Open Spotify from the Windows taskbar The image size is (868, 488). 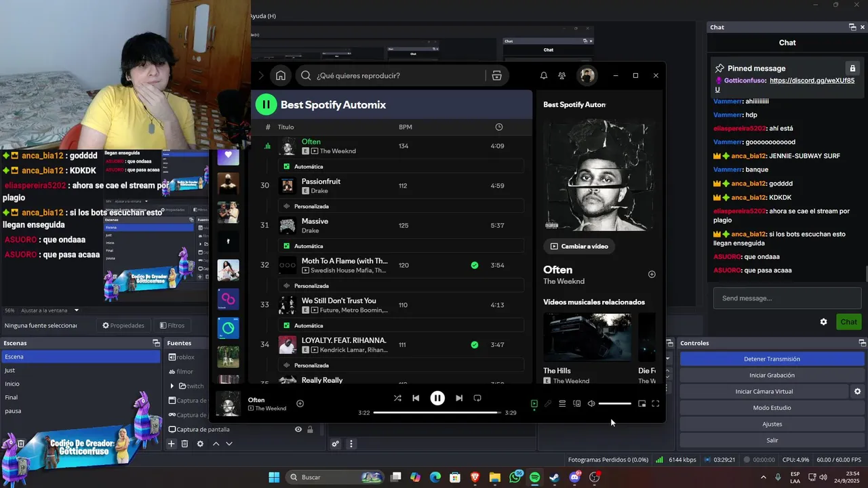coord(534,477)
